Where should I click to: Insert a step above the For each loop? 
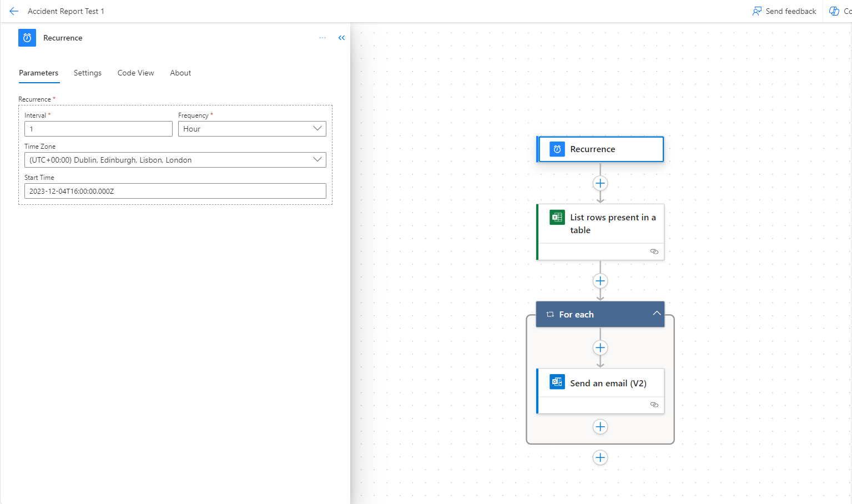600,281
